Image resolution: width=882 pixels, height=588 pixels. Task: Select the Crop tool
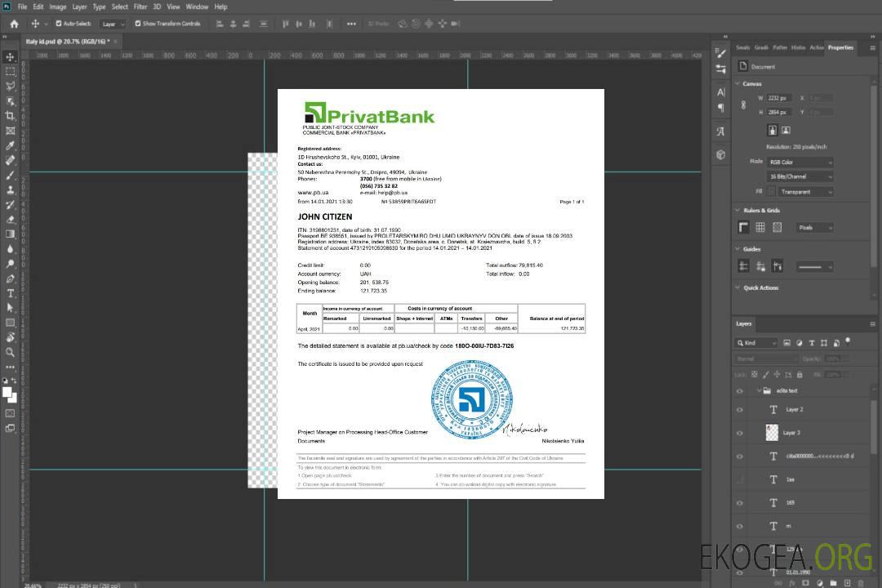[10, 116]
